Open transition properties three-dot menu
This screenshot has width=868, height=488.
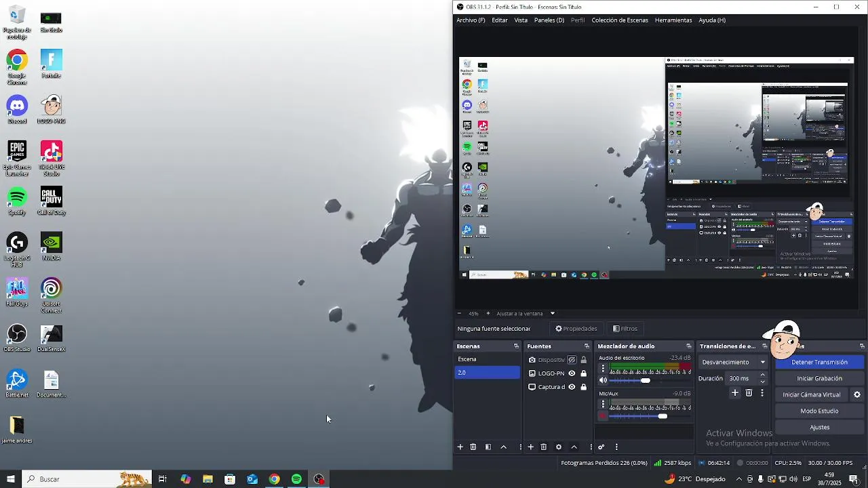pyautogui.click(x=762, y=393)
